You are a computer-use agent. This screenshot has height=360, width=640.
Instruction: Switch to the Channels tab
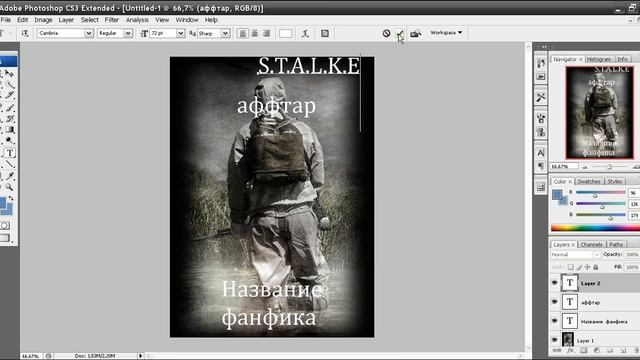click(x=591, y=244)
